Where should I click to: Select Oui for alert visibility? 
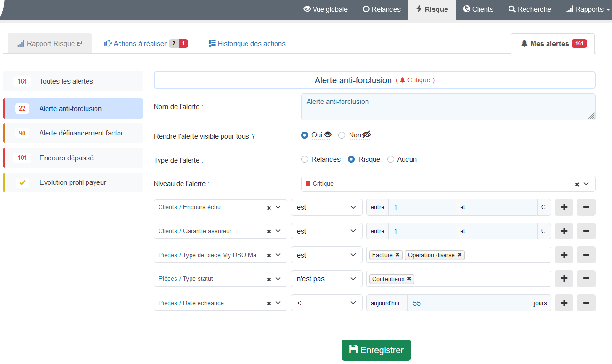(x=304, y=135)
